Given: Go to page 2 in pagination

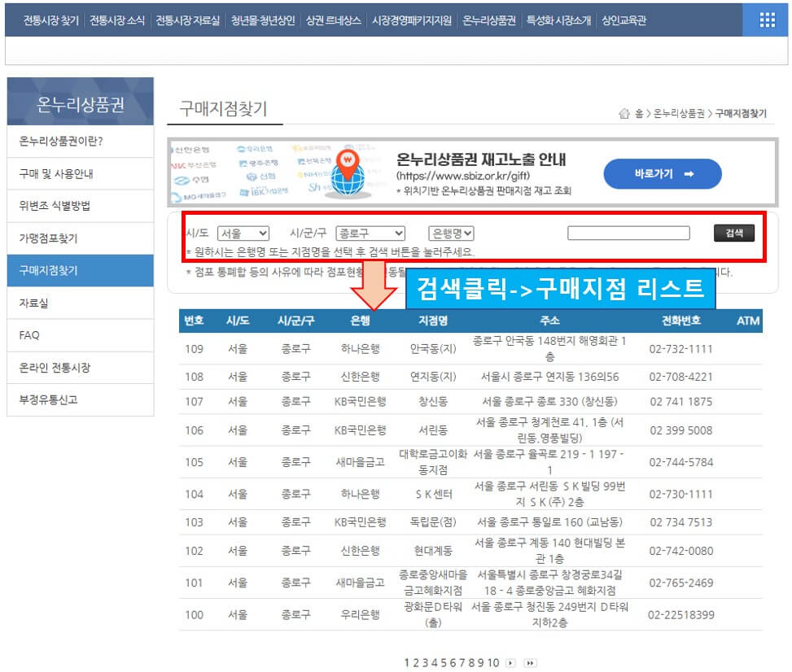Looking at the screenshot, I should click(416, 663).
